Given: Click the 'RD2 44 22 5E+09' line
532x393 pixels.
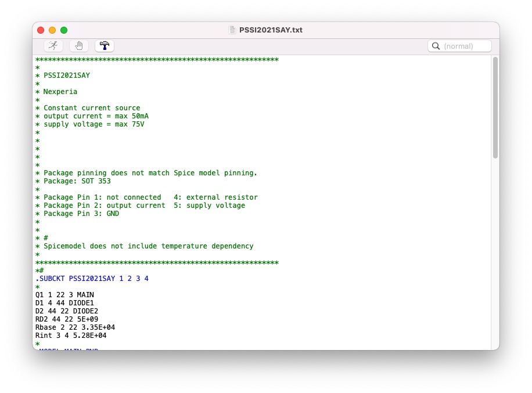Looking at the screenshot, I should tap(66, 319).
